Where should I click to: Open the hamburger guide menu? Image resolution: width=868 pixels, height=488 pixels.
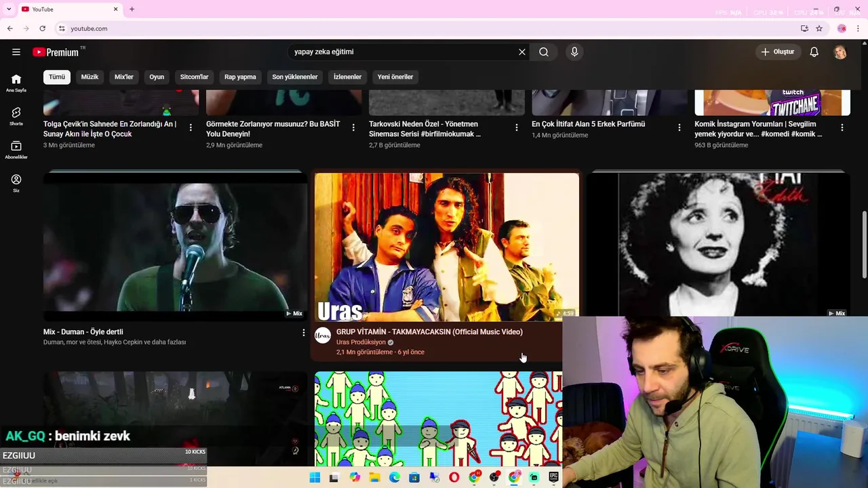pyautogui.click(x=16, y=52)
